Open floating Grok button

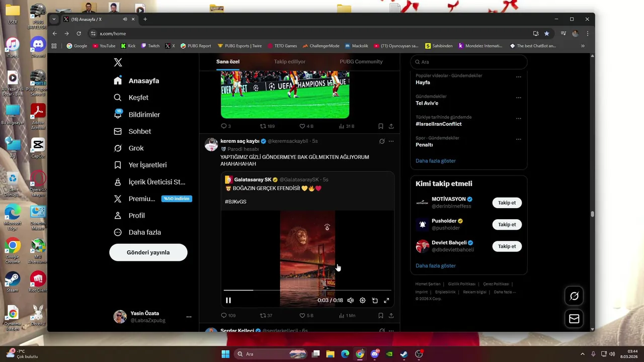574,296
